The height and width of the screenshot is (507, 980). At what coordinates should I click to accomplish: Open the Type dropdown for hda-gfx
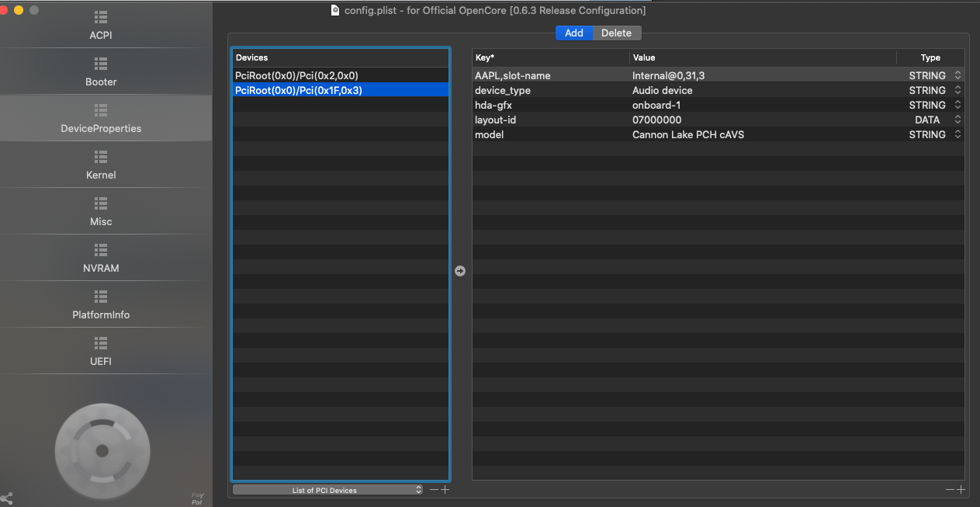coord(957,105)
